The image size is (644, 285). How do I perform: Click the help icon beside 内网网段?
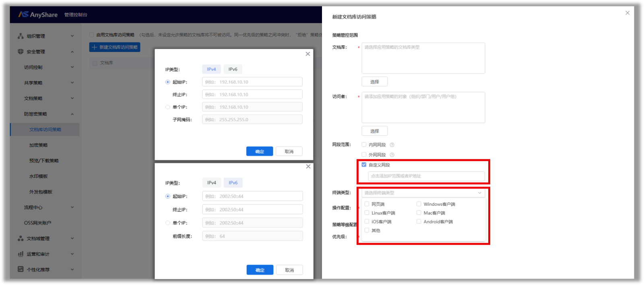click(392, 145)
